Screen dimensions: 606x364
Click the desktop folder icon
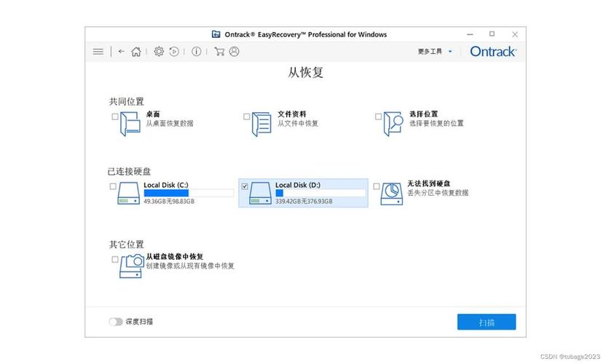(130, 124)
